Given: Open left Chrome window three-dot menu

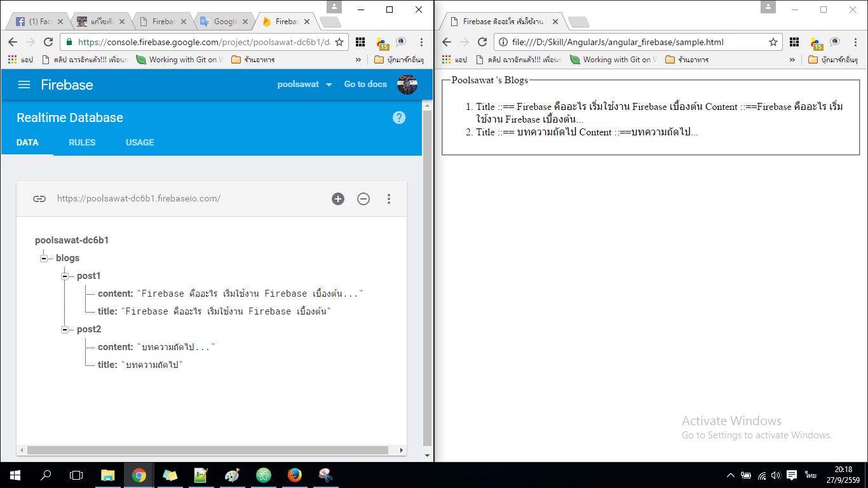Looking at the screenshot, I should (421, 42).
